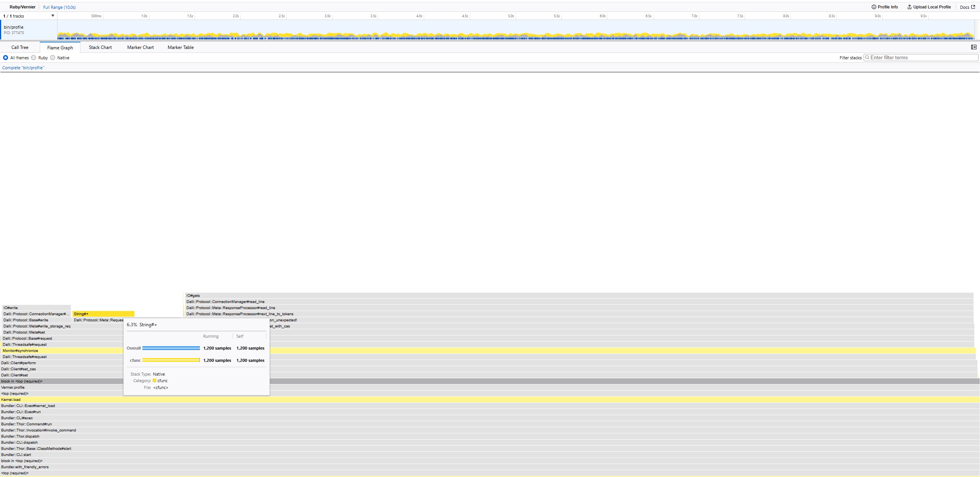This screenshot has height=477, width=980.
Task: Open the Marker Table tab
Action: click(181, 47)
